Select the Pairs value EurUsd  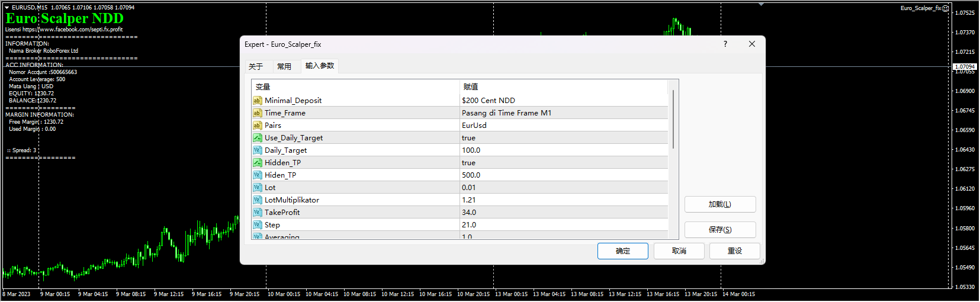point(474,126)
